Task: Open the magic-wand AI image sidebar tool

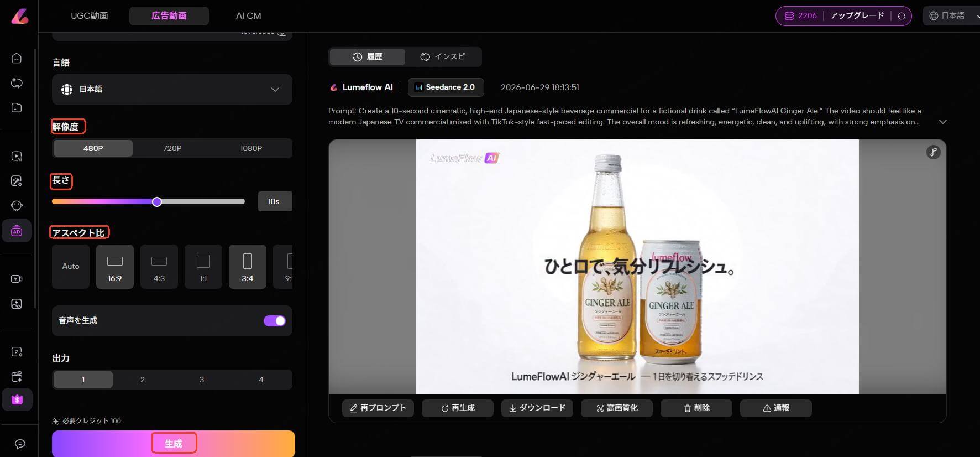Action: point(17,181)
